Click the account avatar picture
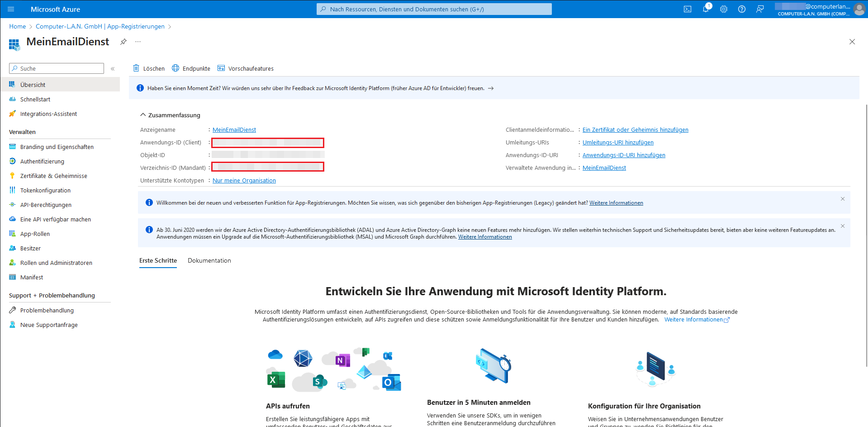 pyautogui.click(x=859, y=9)
